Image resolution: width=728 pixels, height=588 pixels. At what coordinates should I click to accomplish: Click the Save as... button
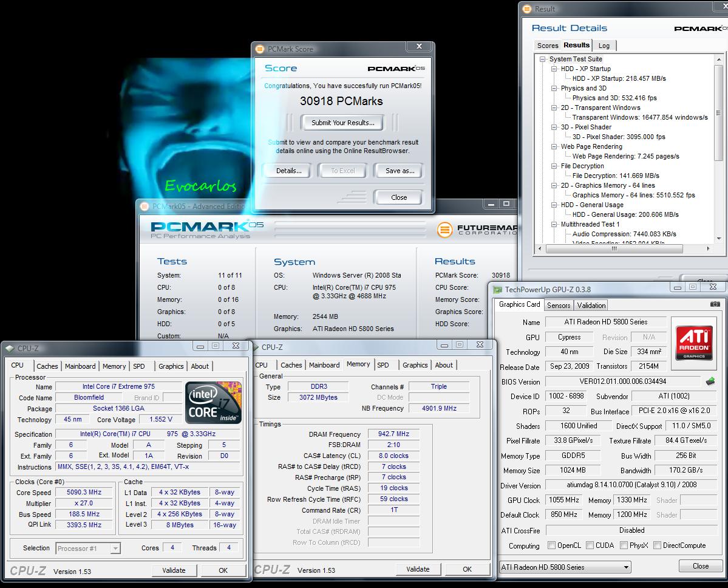[x=400, y=171]
